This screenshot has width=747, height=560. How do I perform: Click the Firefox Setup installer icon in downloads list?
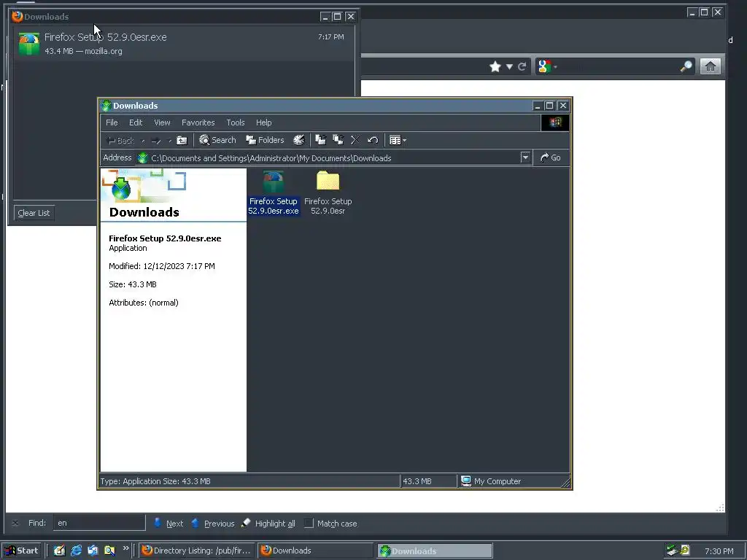[29, 44]
